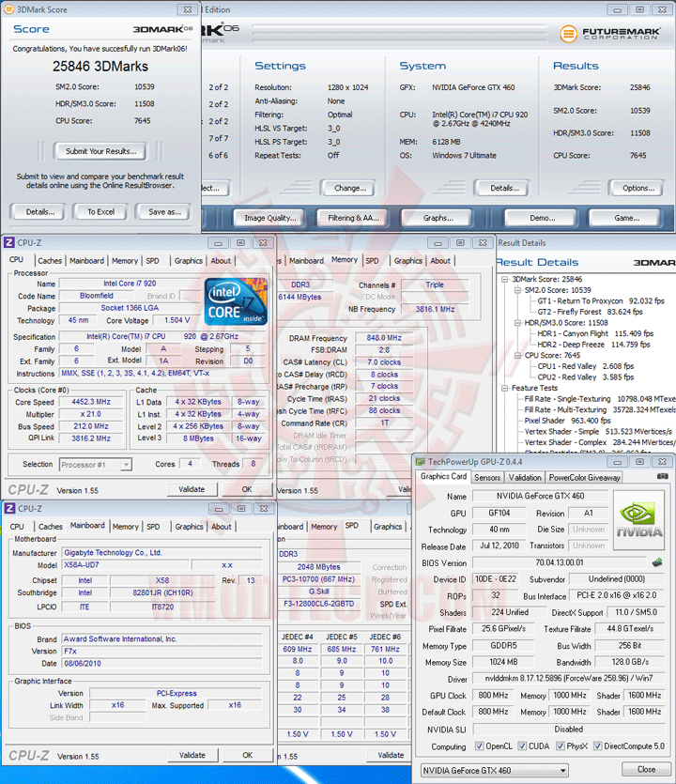676x784 pixels.
Task: Open the Sensors tab in GPU-Z
Action: (x=487, y=478)
